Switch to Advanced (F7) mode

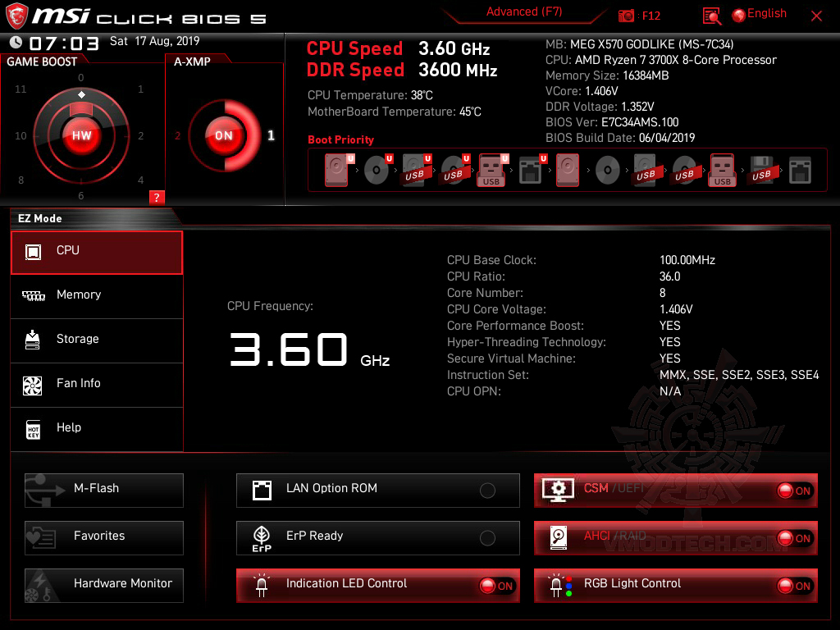click(x=524, y=11)
